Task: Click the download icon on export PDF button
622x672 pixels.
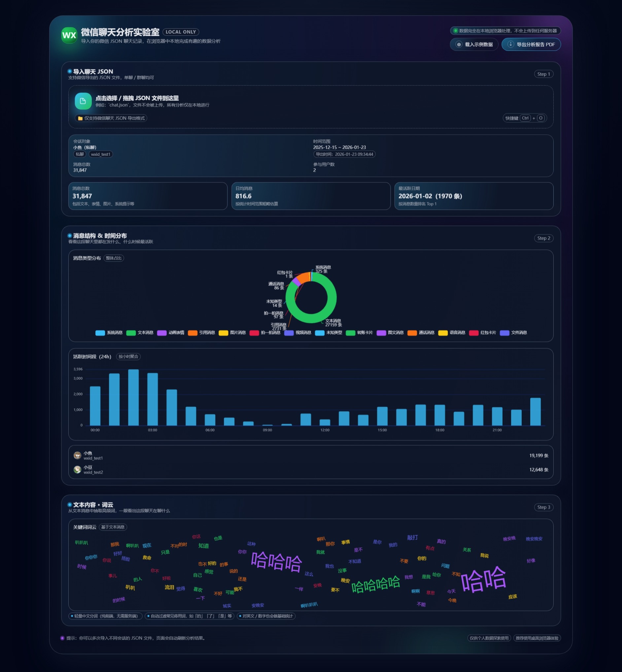Action: 510,45
